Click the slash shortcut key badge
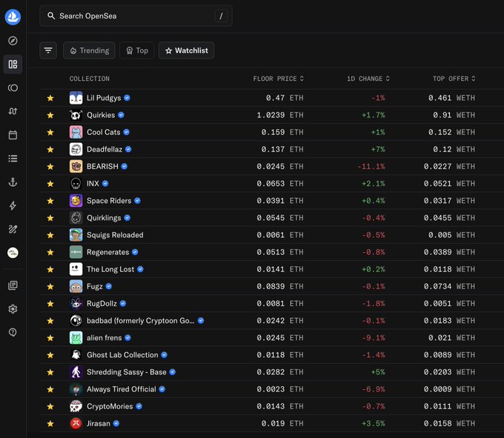Image resolution: width=504 pixels, height=438 pixels. pos(221,16)
